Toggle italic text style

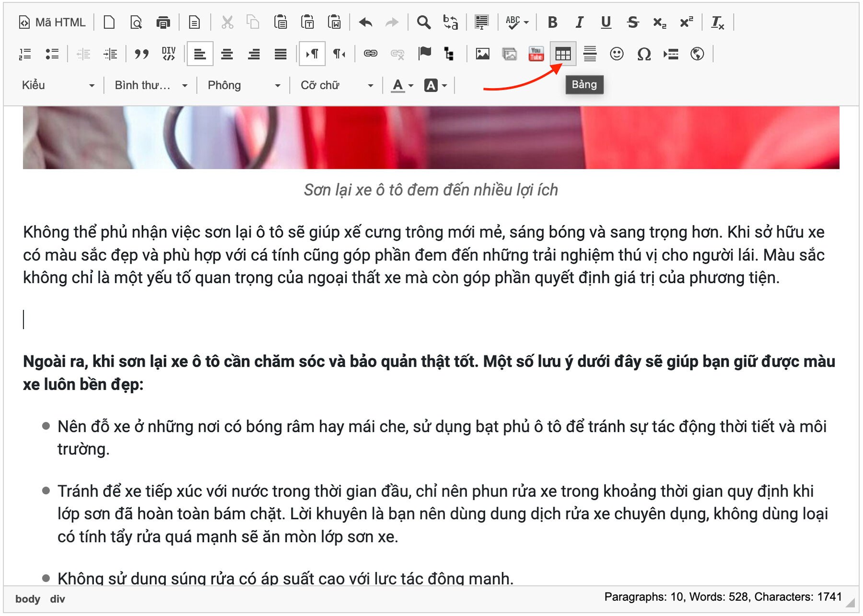click(x=579, y=23)
